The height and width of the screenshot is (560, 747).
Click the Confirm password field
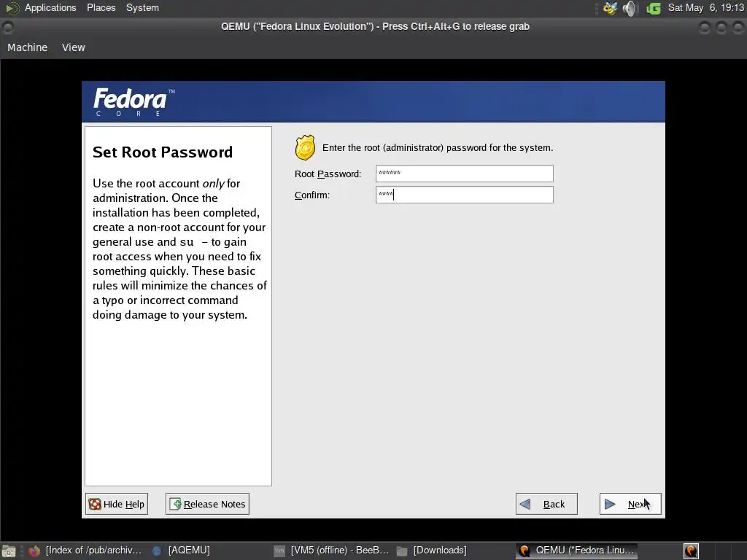click(465, 194)
